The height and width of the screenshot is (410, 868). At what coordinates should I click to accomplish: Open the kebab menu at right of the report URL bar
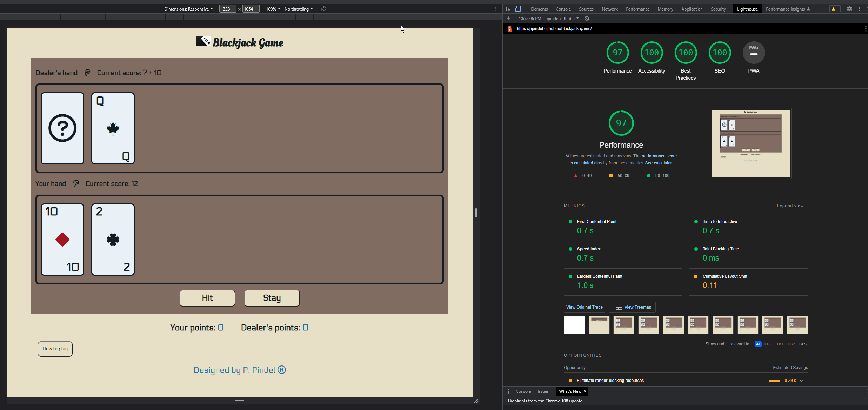pyautogui.click(x=865, y=28)
